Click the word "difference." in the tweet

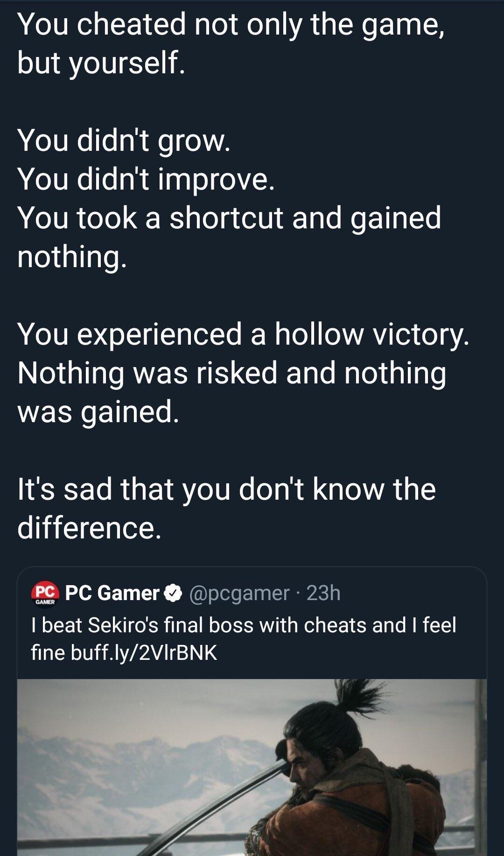(x=89, y=528)
